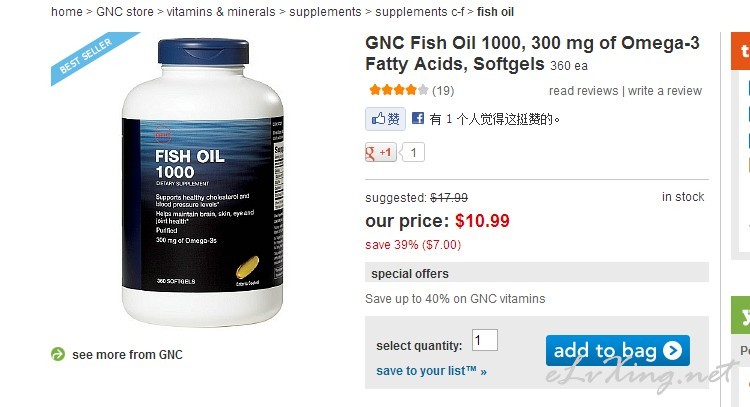750x407 pixels.
Task: Click the Facebook like thumbs-up button
Action: [385, 119]
